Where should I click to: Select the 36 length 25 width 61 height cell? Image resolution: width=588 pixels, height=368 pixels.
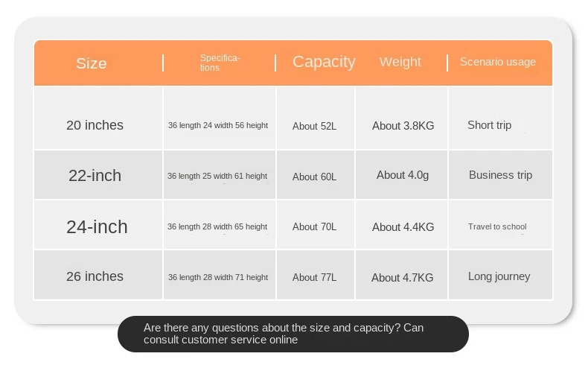point(217,177)
